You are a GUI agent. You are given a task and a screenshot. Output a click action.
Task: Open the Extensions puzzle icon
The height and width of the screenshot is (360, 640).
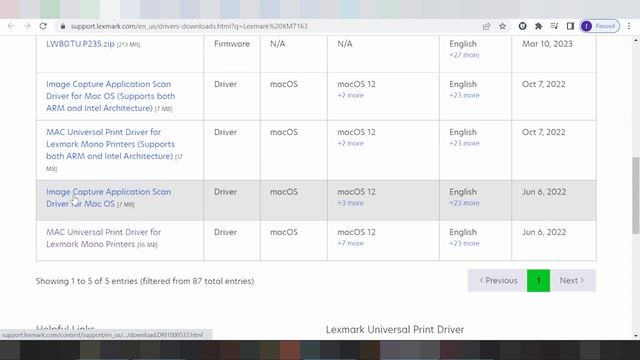point(538,26)
